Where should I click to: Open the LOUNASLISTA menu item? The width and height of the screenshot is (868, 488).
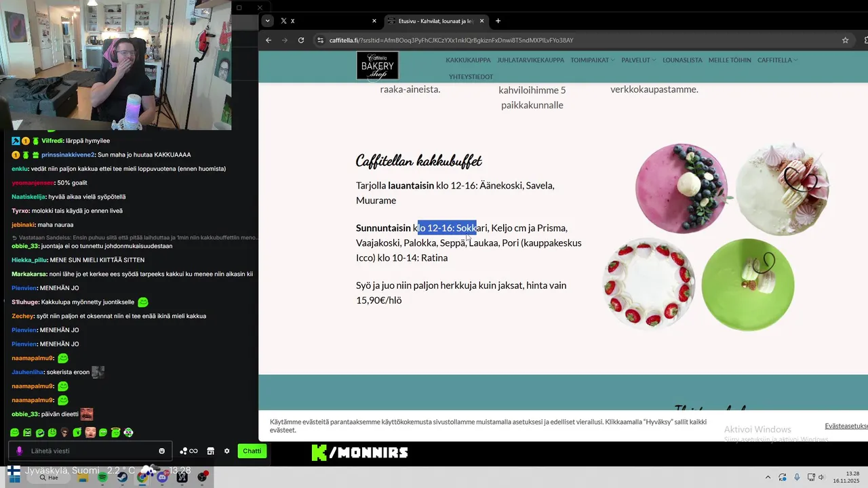[682, 60]
